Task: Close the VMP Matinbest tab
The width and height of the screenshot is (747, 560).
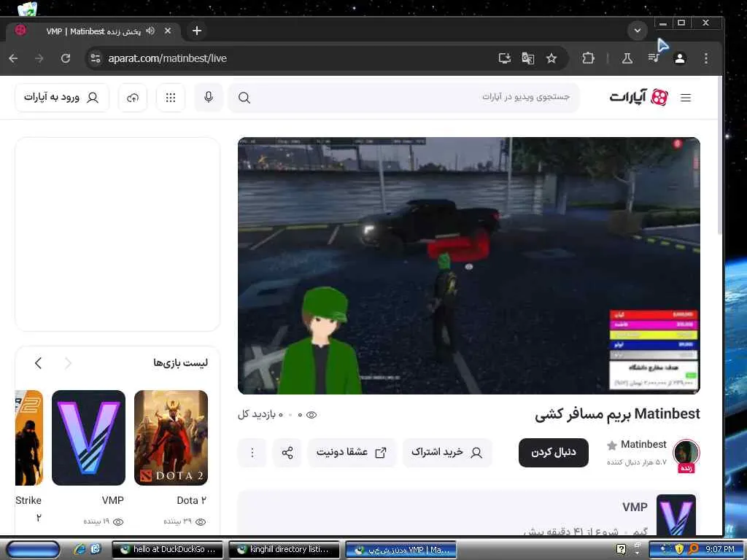Action: coord(168,31)
